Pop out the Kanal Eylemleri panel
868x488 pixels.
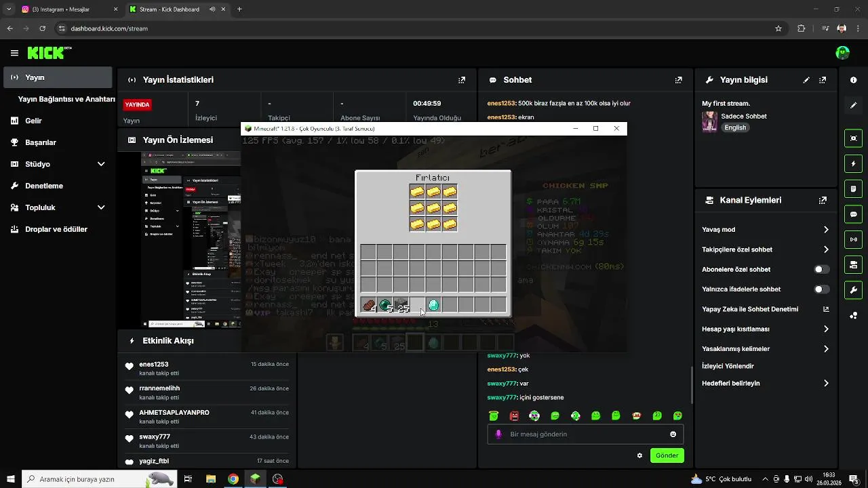(823, 201)
